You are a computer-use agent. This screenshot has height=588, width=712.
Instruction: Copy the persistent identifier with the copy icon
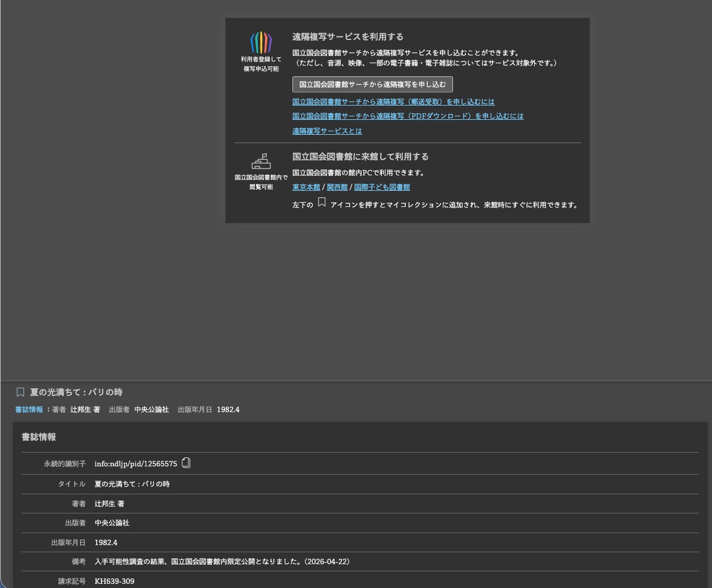186,463
